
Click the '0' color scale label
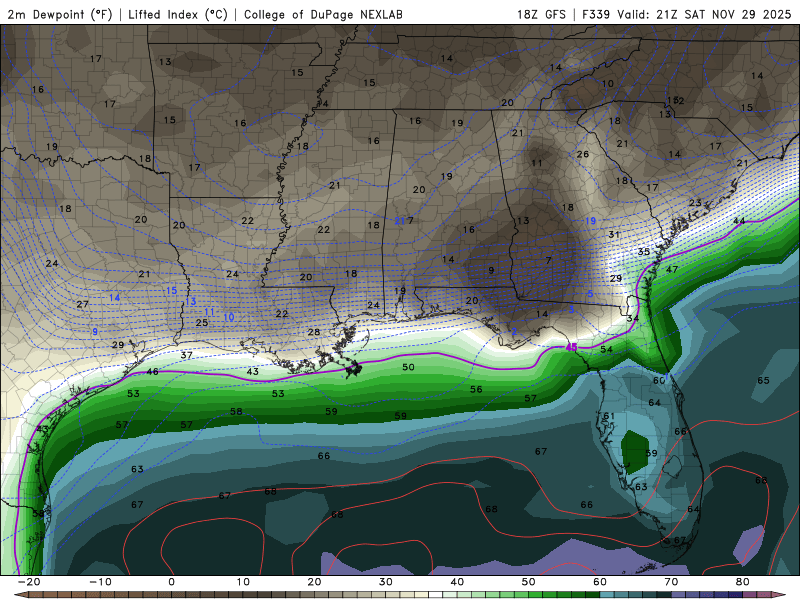click(171, 582)
